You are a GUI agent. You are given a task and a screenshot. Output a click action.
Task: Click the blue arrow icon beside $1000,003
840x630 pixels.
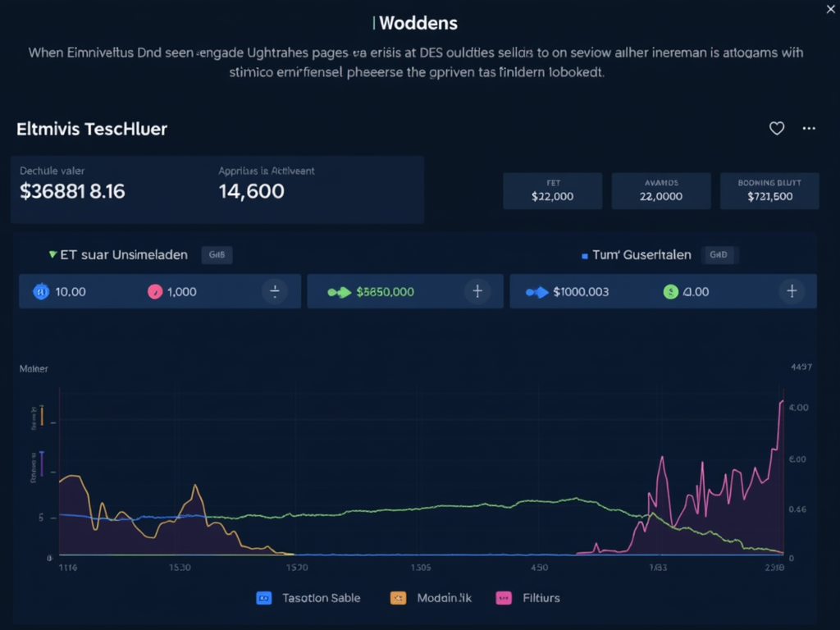point(536,291)
